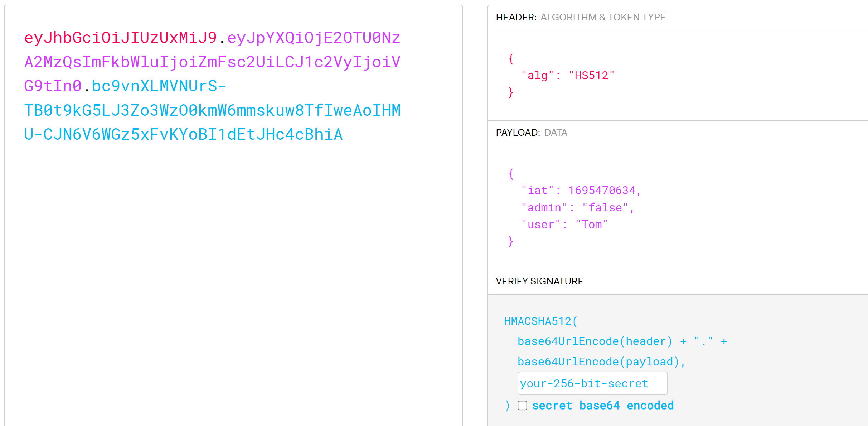This screenshot has width=868, height=426.
Task: Tick the secret base64 encoded checkbox
Action: tap(522, 406)
